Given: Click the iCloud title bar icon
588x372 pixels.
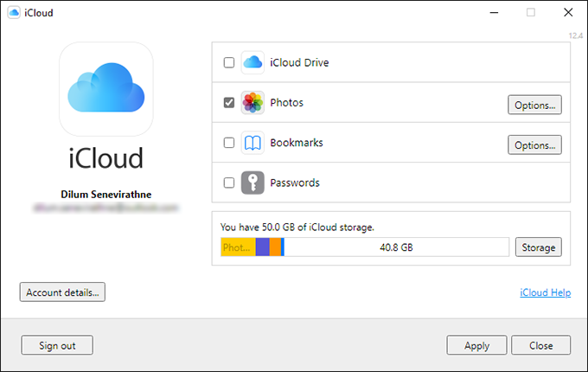Looking at the screenshot, I should [15, 12].
